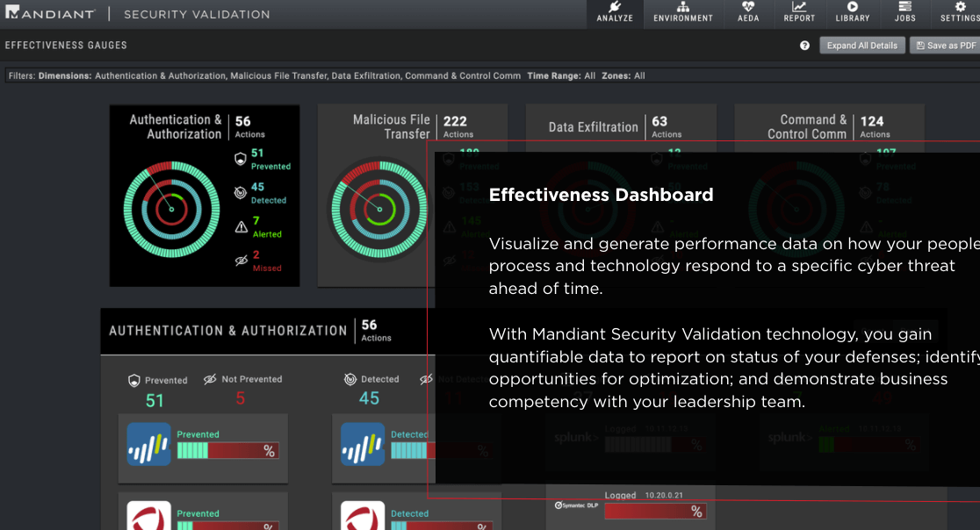Click red swirl vendor icon under Prevented

[x=148, y=516]
